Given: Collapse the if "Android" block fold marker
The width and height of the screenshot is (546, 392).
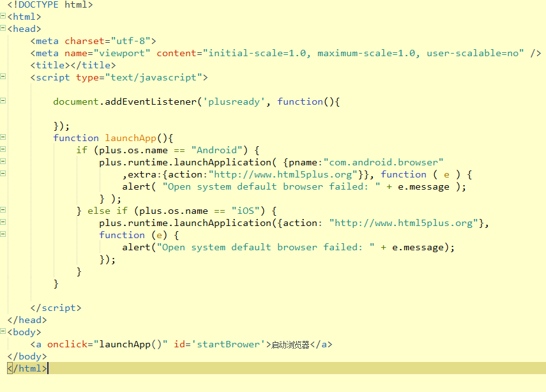Looking at the screenshot, I should pyautogui.click(x=3, y=149).
